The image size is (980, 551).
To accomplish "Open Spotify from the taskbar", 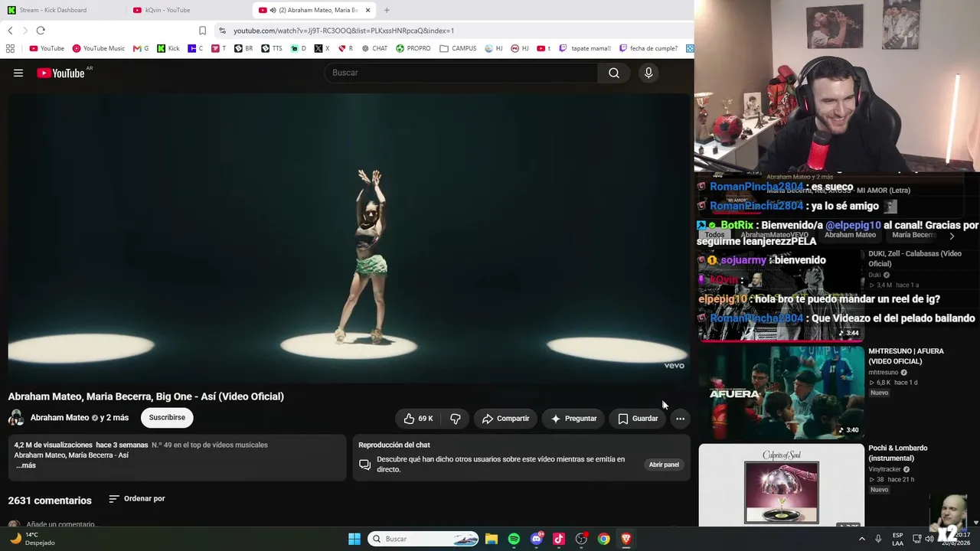I will tap(514, 539).
